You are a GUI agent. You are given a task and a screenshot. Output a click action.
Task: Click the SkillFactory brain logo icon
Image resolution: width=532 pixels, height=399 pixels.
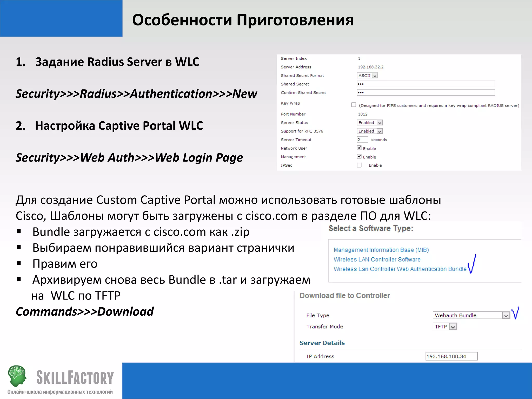tap(18, 376)
